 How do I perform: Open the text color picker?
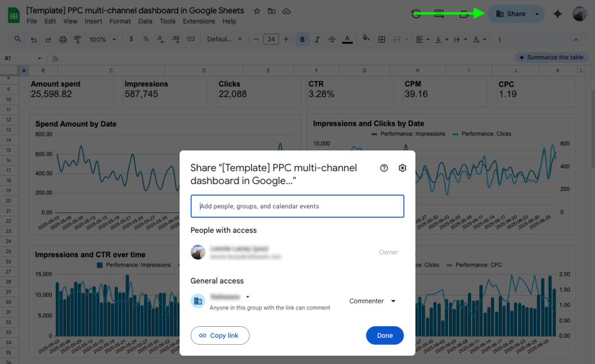[347, 39]
